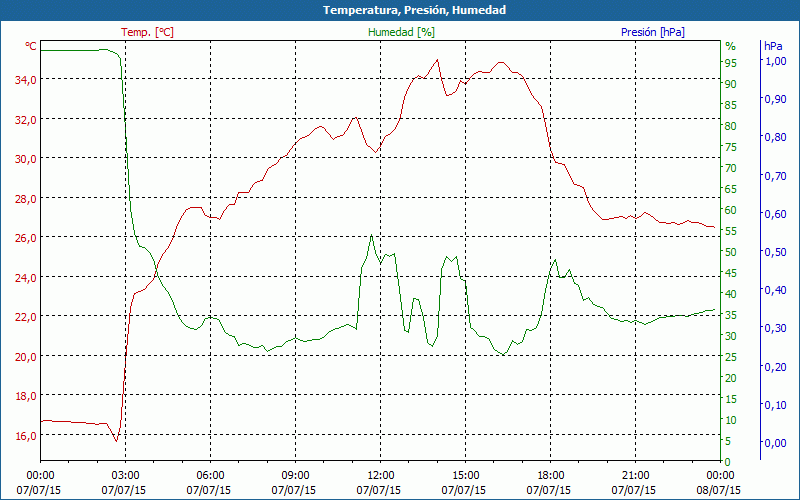
Task: Click the 80 humidity axis value
Action: pyautogui.click(x=731, y=126)
